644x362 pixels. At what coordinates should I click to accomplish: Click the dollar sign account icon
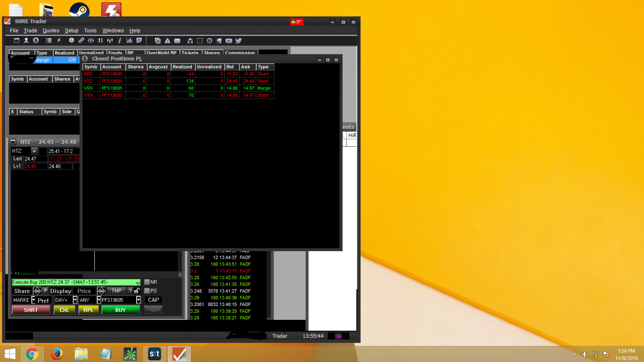point(36,41)
